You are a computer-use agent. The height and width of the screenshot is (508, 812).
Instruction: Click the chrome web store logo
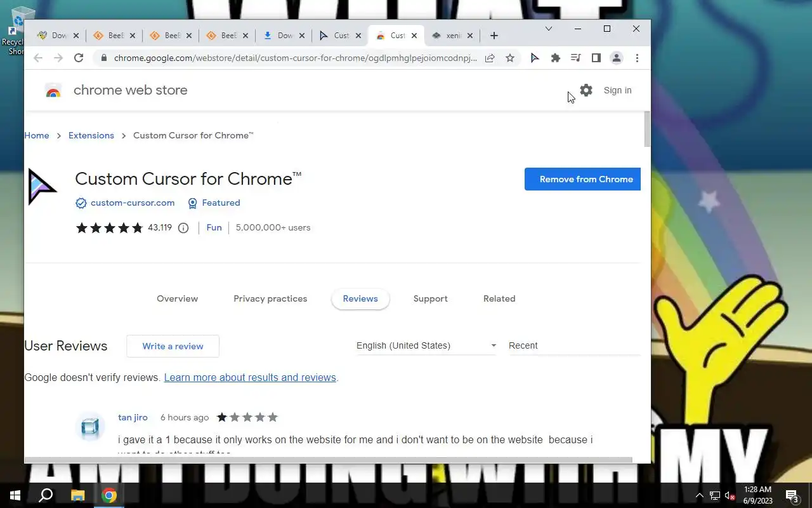pyautogui.click(x=53, y=91)
